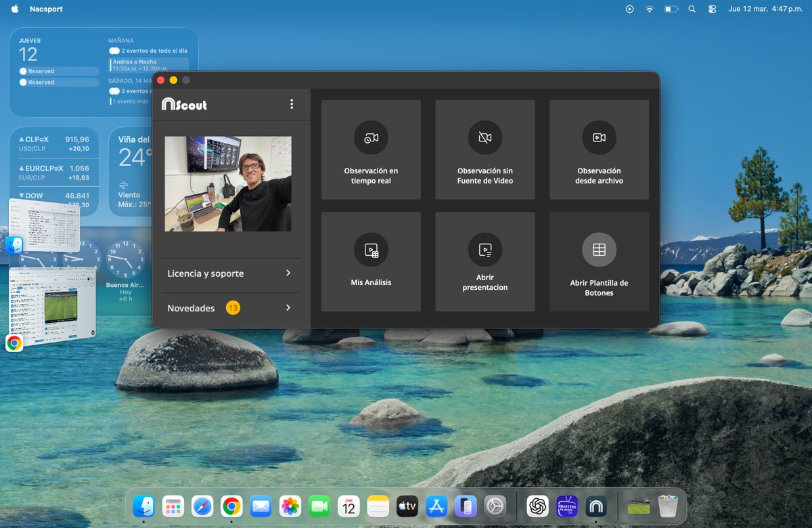
Task: Launch FaceTime from the Dock
Action: click(x=319, y=506)
